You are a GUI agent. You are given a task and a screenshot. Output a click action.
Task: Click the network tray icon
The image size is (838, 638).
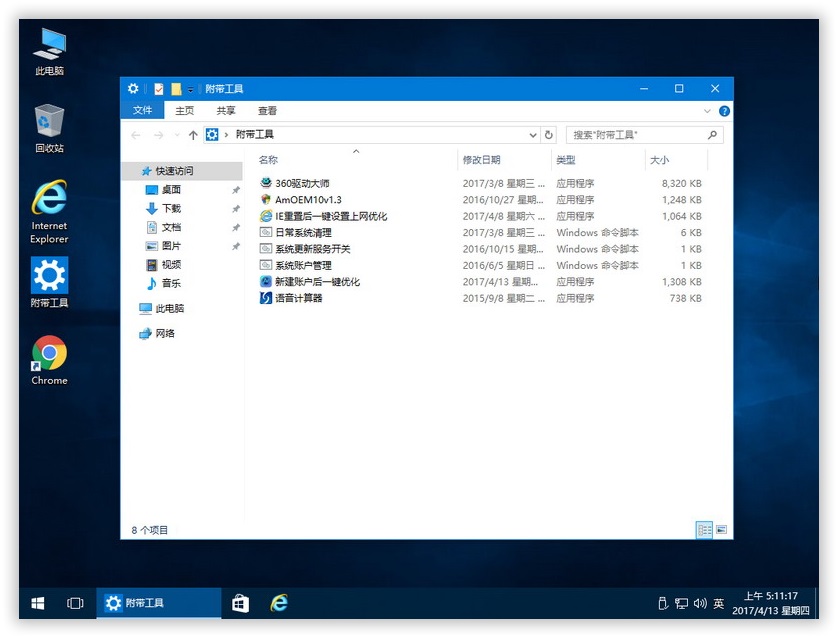click(681, 604)
